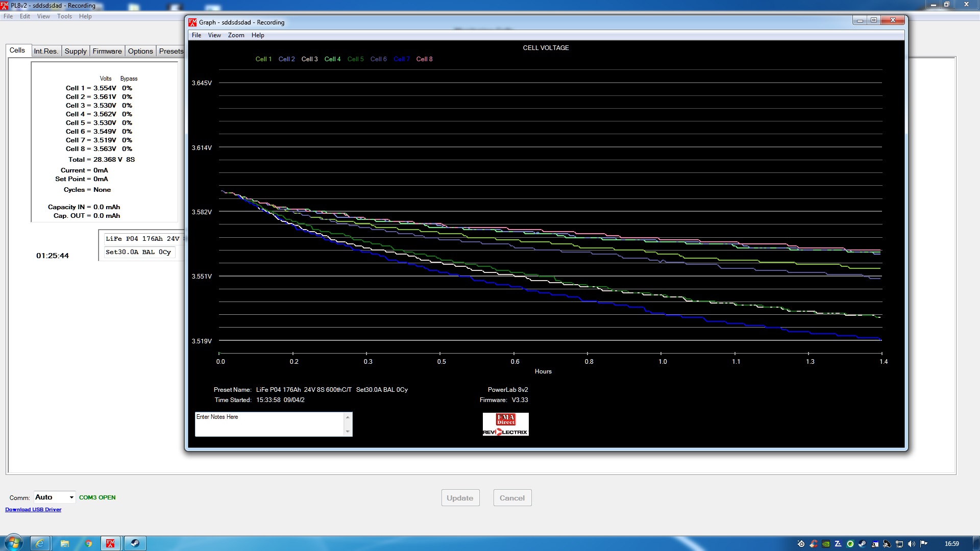Viewport: 980px width, 551px height.
Task: Click the PowerLab FMA taskbar icon
Action: tap(110, 543)
